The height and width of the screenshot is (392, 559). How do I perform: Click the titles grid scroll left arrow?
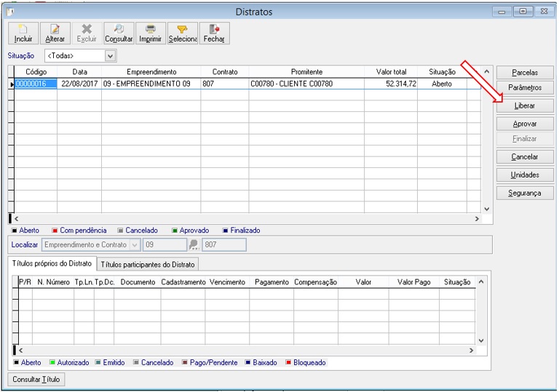20,351
